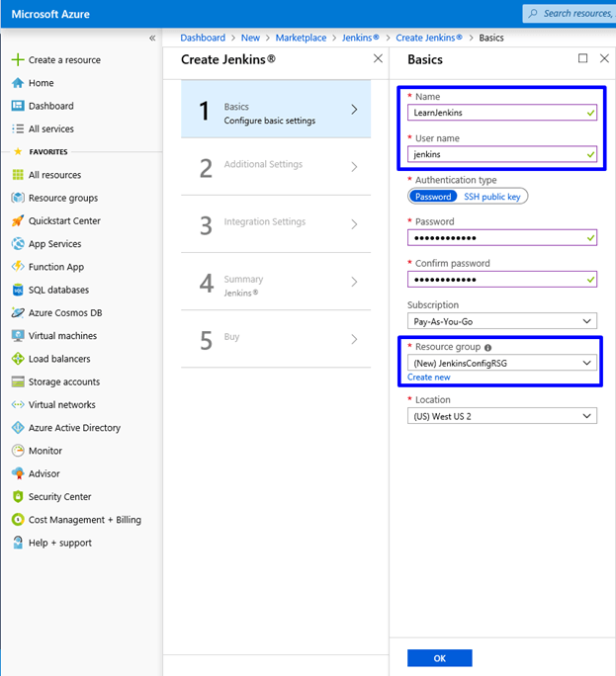616x676 pixels.
Task: Open Resource groups menu label
Action: pyautogui.click(x=63, y=198)
